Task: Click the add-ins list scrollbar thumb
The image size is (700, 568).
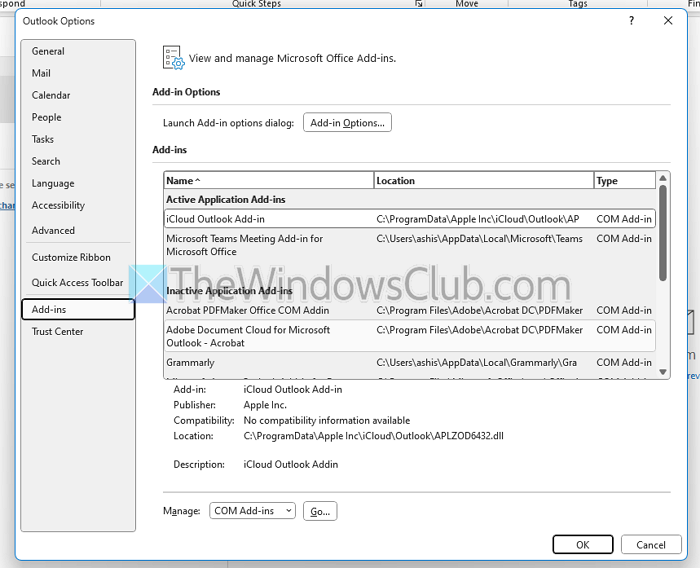Action: pos(663,233)
